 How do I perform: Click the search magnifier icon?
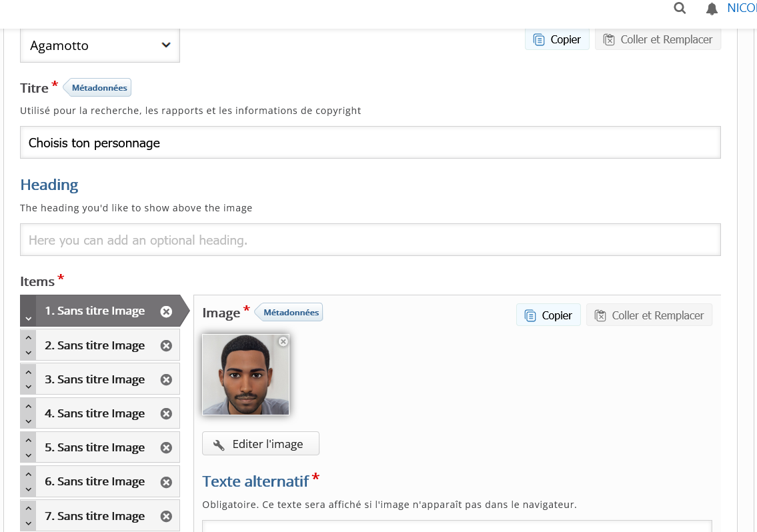(680, 8)
